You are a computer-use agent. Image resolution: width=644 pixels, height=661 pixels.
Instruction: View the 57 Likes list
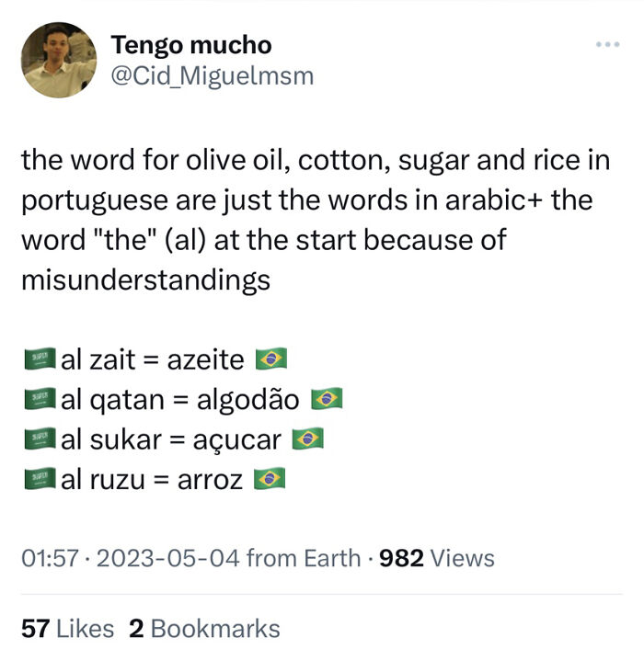[x=67, y=629]
